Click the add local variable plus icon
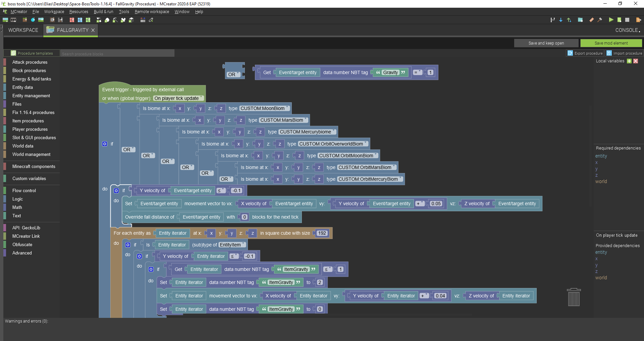Screen dimensions: 644x341 pos(629,61)
